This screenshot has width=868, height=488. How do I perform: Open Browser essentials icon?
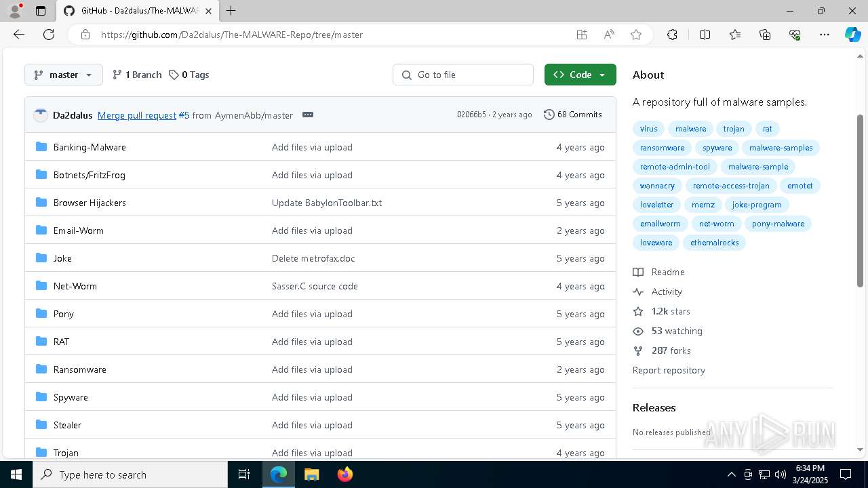click(795, 35)
